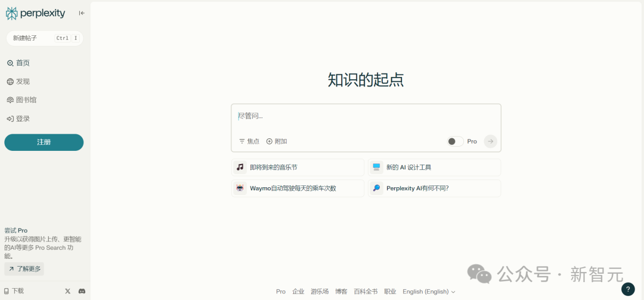Screen dimensions: 644x300
Task: Click 游乐场 playground footer link
Action: 320,292
